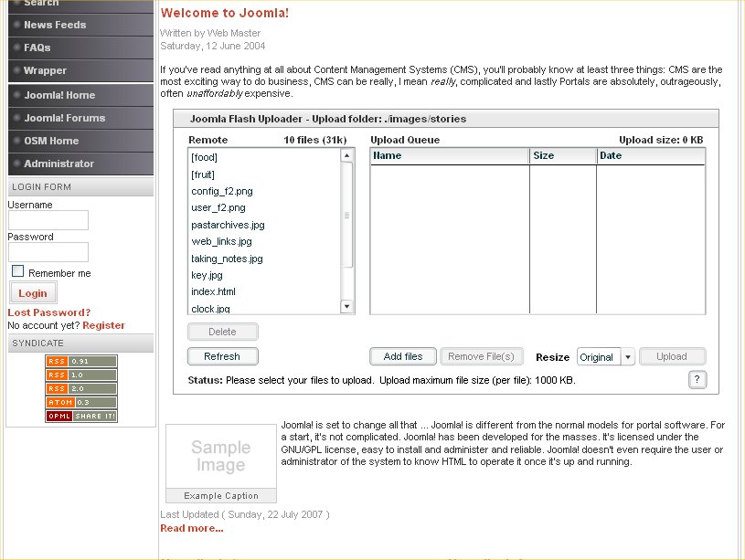Select the [food] folder in Remote list
Screen dimensions: 745x560
coord(263,157)
